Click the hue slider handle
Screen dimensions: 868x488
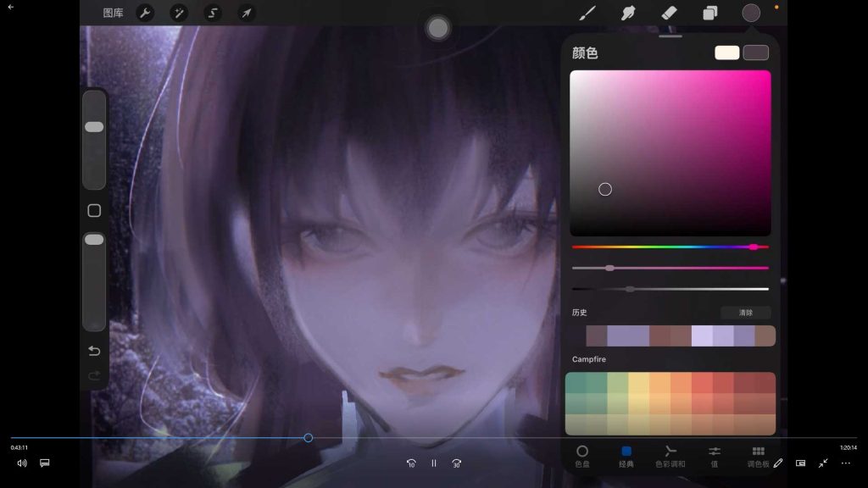(x=754, y=247)
